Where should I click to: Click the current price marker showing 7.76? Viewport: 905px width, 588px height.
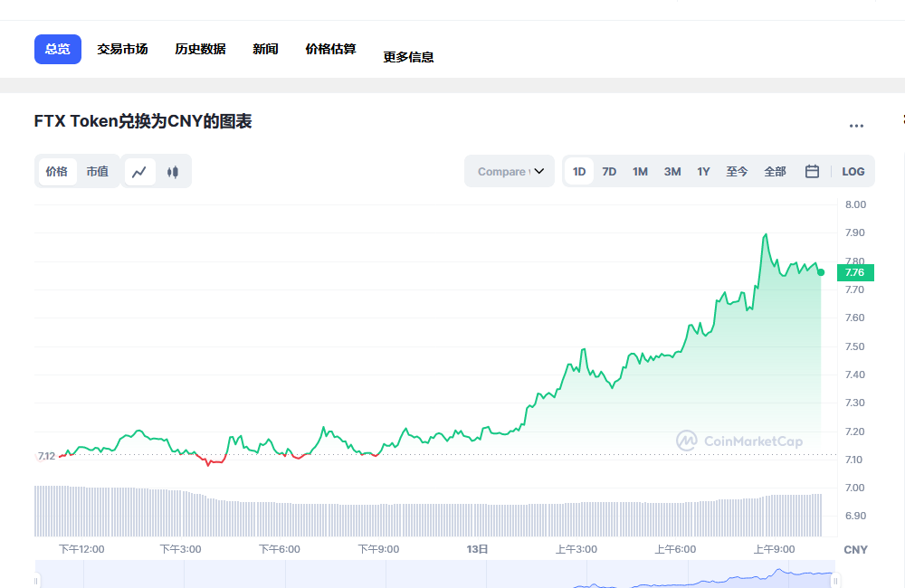[x=854, y=272]
